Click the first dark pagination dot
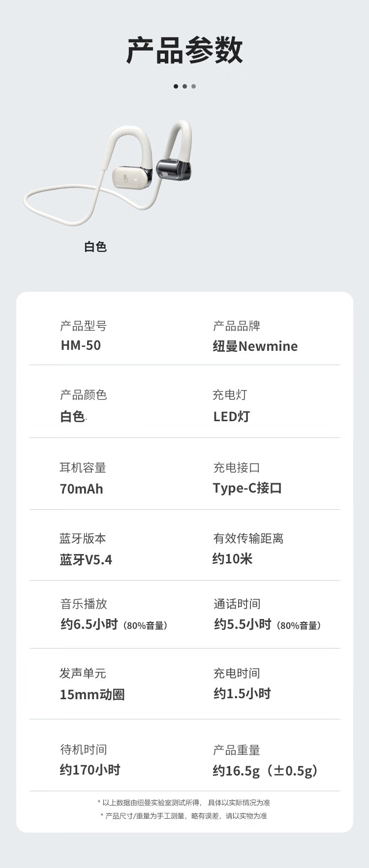The width and height of the screenshot is (369, 868). pos(176,86)
